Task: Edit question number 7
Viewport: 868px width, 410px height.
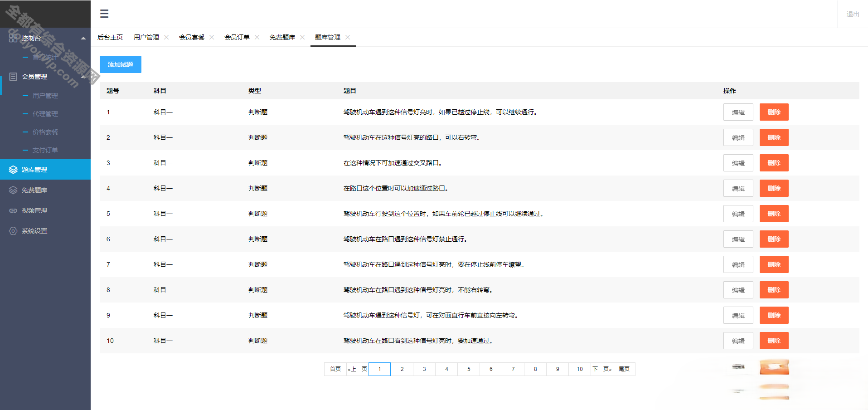Action: 738,264
